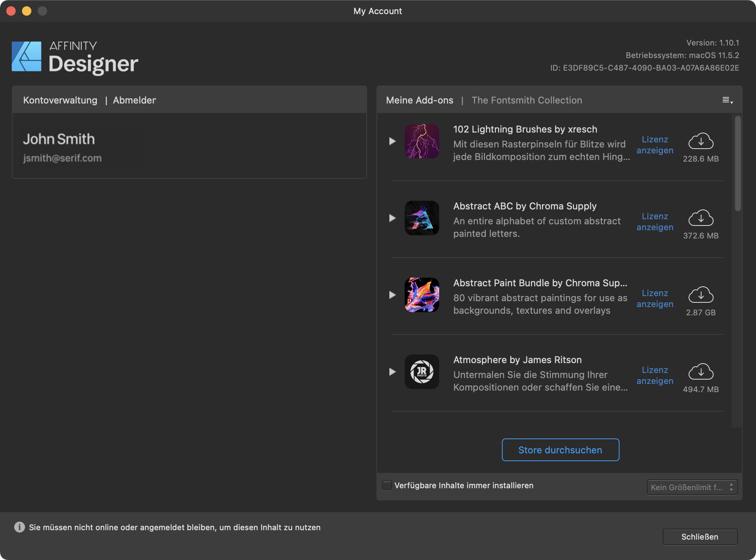Click the 494.7 MB size label
This screenshot has height=560, width=756.
(701, 389)
